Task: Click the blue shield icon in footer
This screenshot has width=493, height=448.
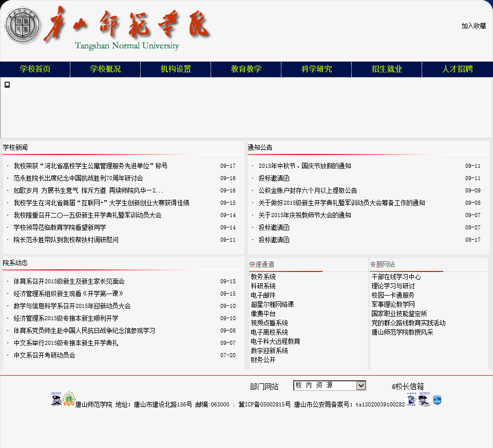Action: 438,400
